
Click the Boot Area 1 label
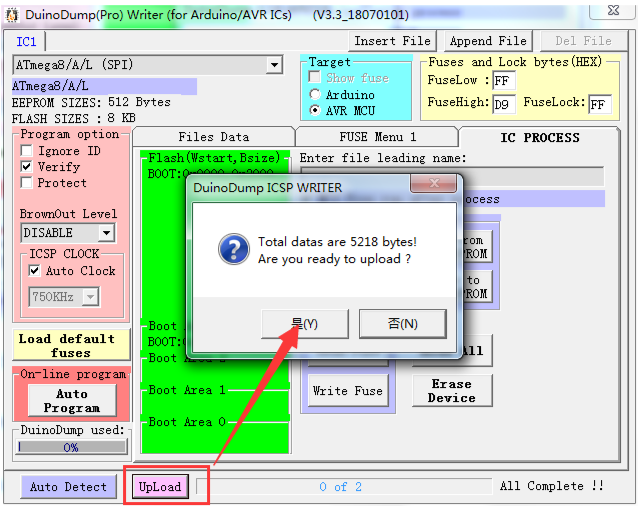tap(187, 390)
